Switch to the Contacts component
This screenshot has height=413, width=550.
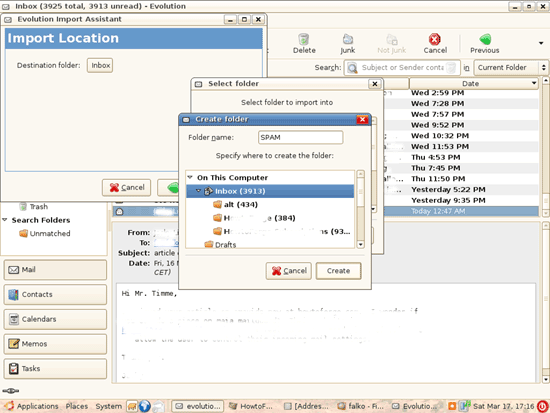click(x=55, y=294)
